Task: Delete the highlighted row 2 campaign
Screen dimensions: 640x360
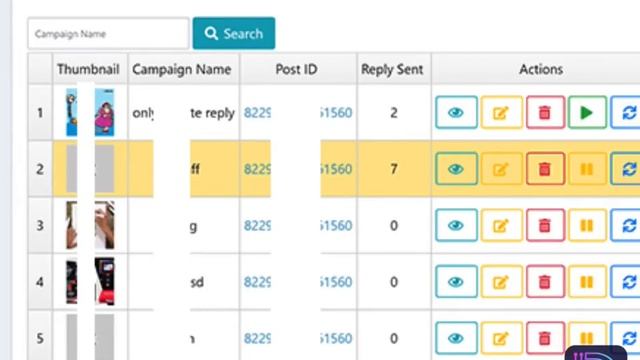Action: click(545, 169)
